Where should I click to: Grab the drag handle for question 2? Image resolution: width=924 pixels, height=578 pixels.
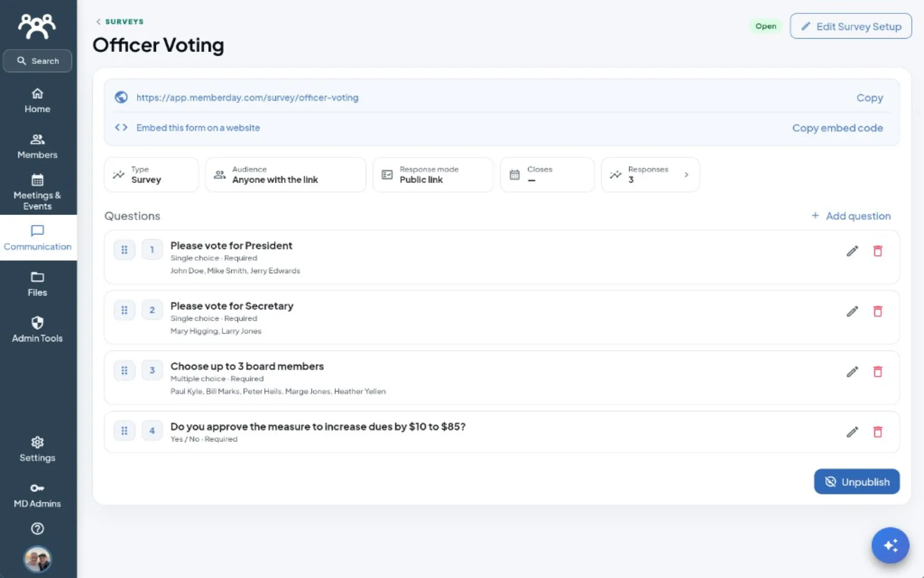tap(124, 310)
